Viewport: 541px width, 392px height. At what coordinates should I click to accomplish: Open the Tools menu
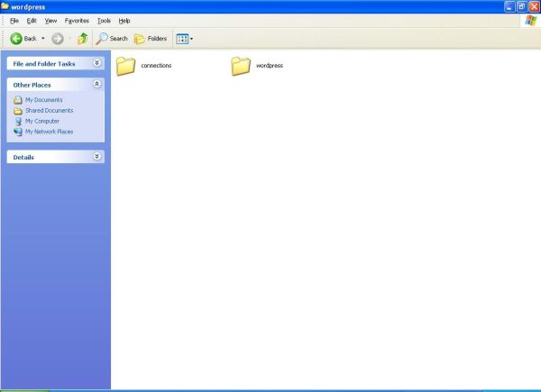click(x=104, y=21)
